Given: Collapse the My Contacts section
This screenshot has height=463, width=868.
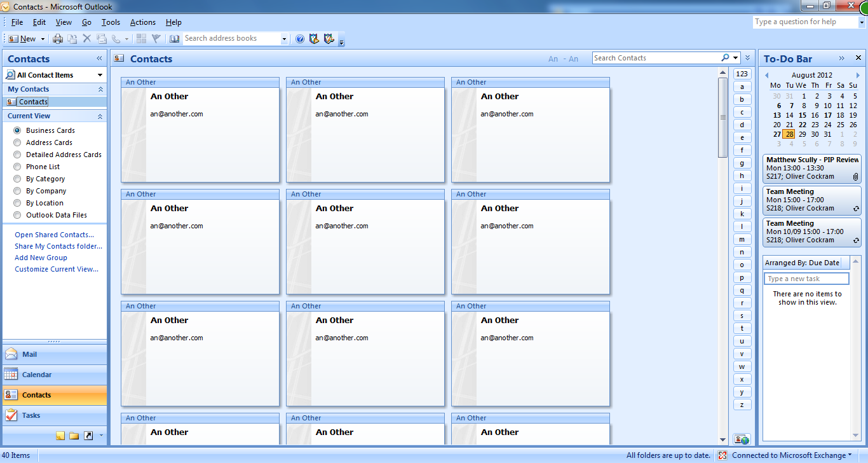Looking at the screenshot, I should point(100,90).
